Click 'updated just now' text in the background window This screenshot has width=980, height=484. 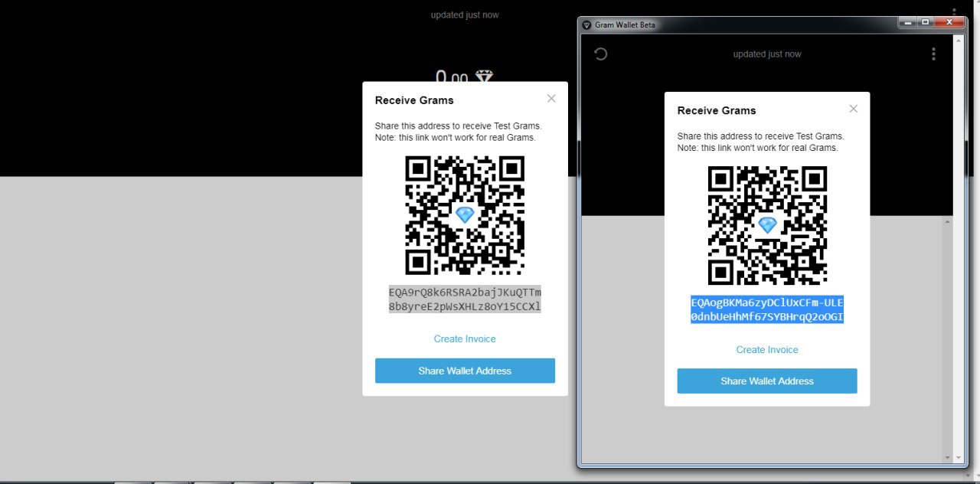tap(465, 15)
